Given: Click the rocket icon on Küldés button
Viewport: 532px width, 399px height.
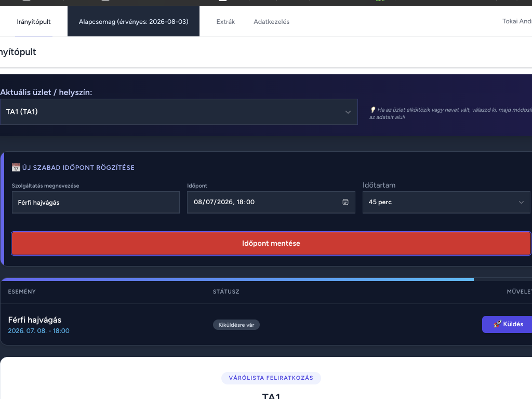Looking at the screenshot, I should click(497, 324).
